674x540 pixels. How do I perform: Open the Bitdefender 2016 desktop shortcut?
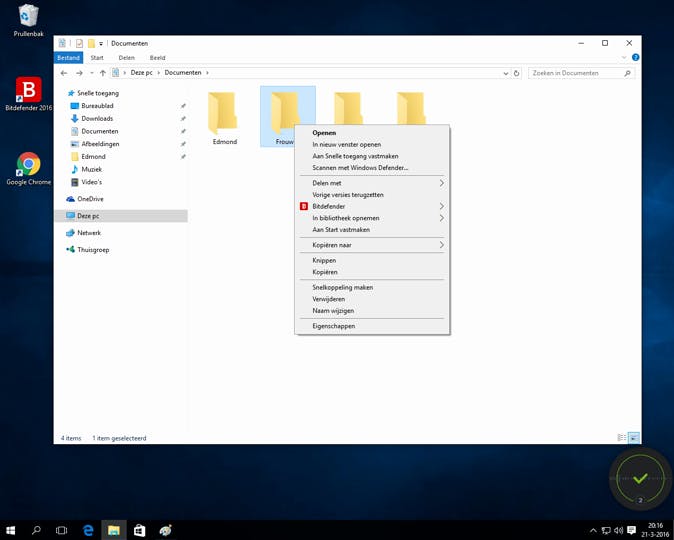28,91
